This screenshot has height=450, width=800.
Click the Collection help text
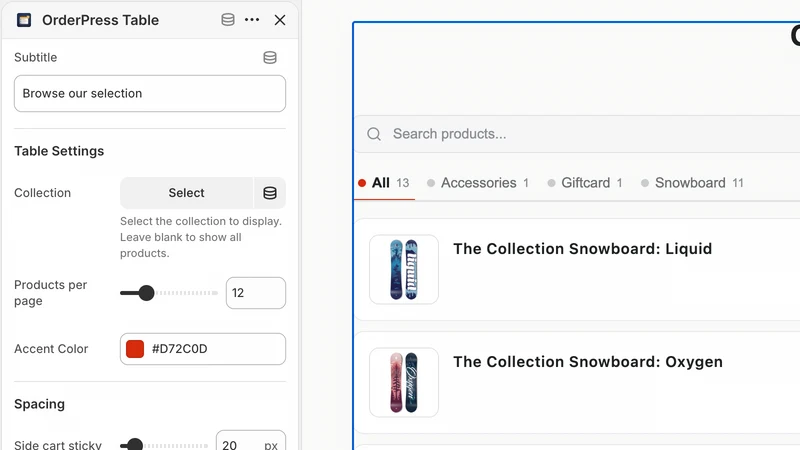201,237
